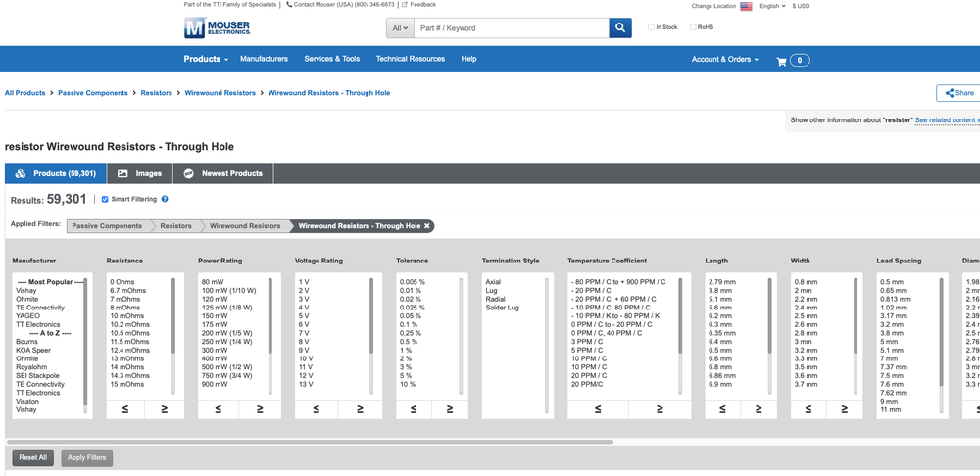980x476 pixels.
Task: Open the Manufacturers menu
Action: (264, 59)
